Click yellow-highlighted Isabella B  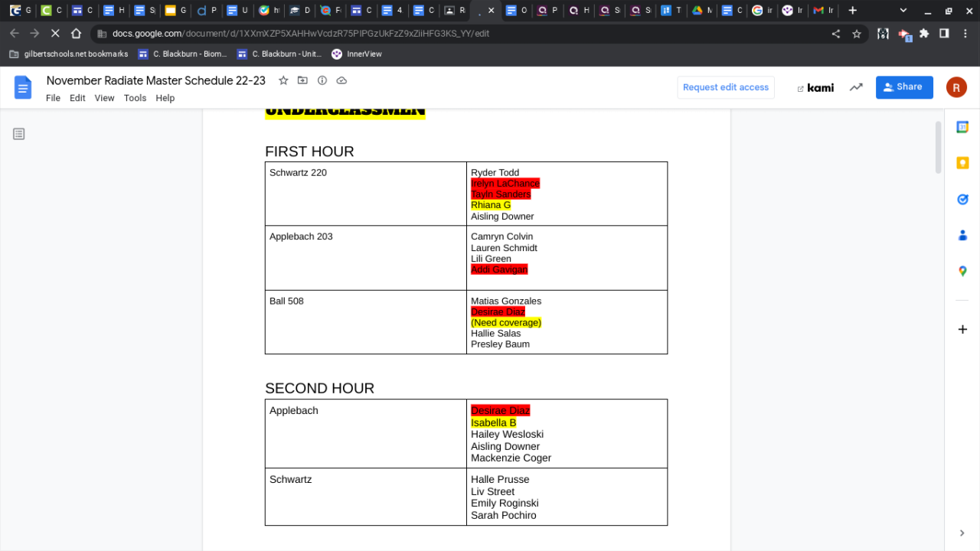click(493, 422)
